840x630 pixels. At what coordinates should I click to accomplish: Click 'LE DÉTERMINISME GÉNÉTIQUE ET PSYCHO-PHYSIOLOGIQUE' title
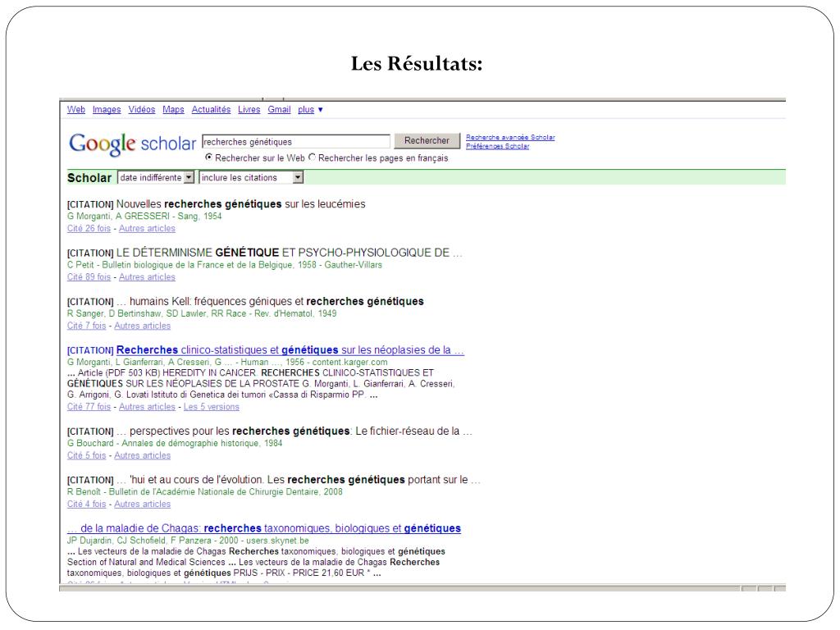[x=289, y=253]
